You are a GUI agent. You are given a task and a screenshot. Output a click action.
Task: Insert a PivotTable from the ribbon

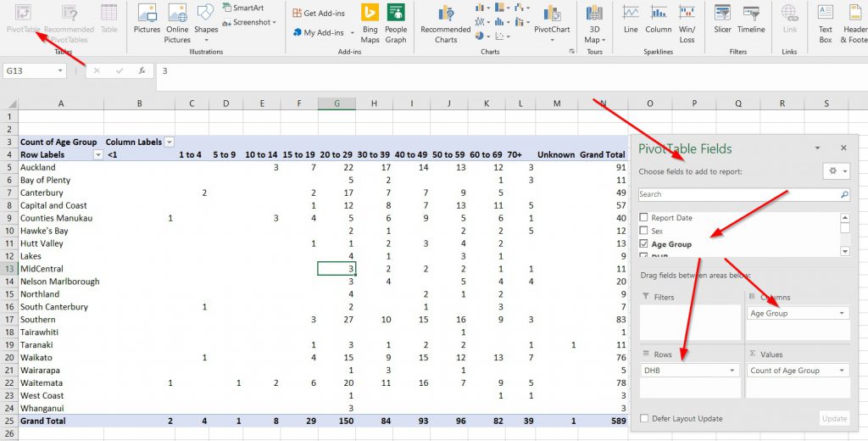pos(23,19)
